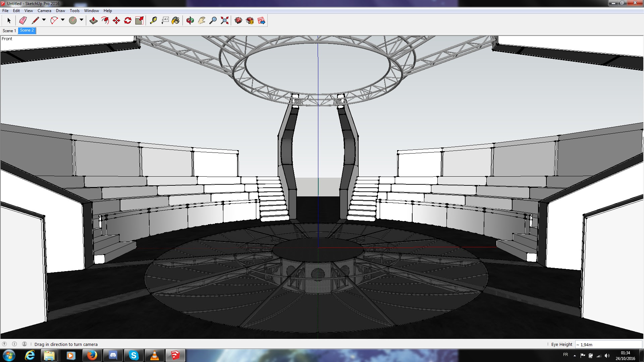
Task: Expand the Line tool options arrow
Action: click(x=44, y=20)
